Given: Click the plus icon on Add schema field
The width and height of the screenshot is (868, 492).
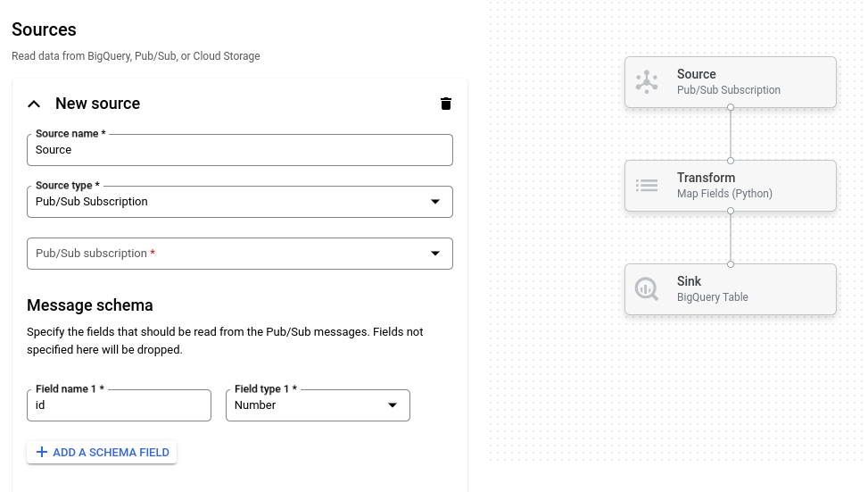Looking at the screenshot, I should pyautogui.click(x=41, y=453).
